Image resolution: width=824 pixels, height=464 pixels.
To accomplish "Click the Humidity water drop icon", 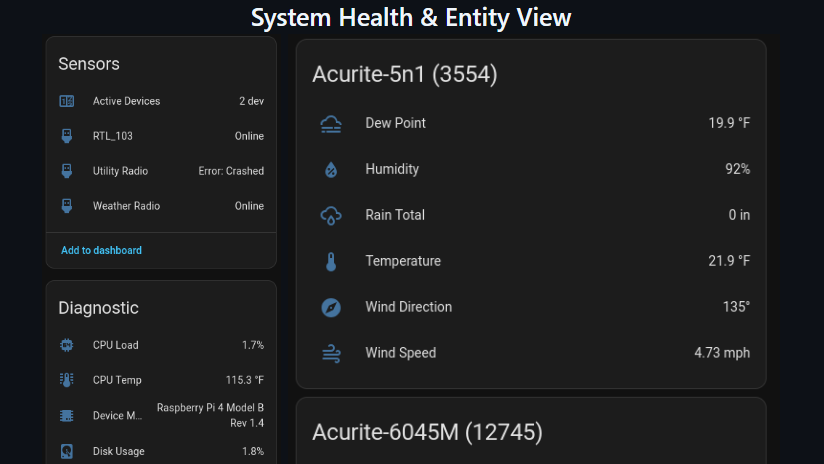I will coord(331,169).
